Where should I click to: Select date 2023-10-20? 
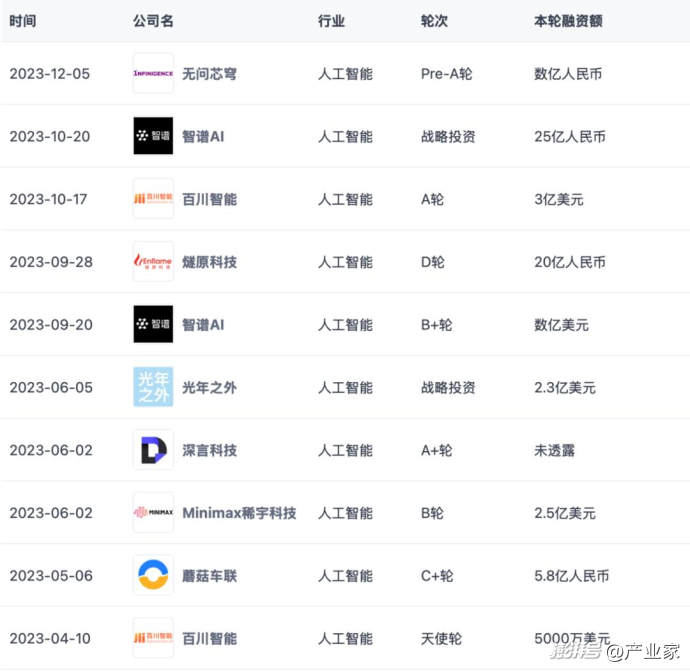50,136
